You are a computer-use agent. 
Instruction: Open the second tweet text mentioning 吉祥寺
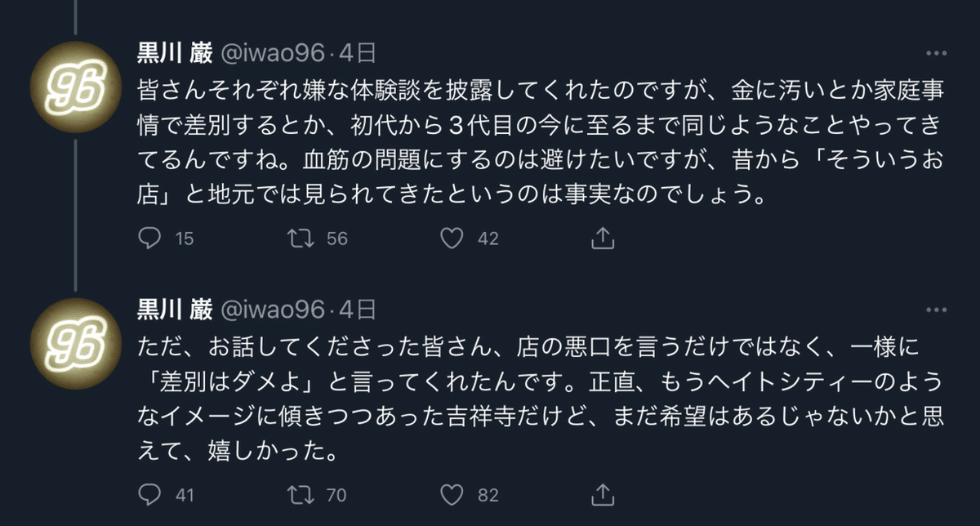tap(539, 398)
